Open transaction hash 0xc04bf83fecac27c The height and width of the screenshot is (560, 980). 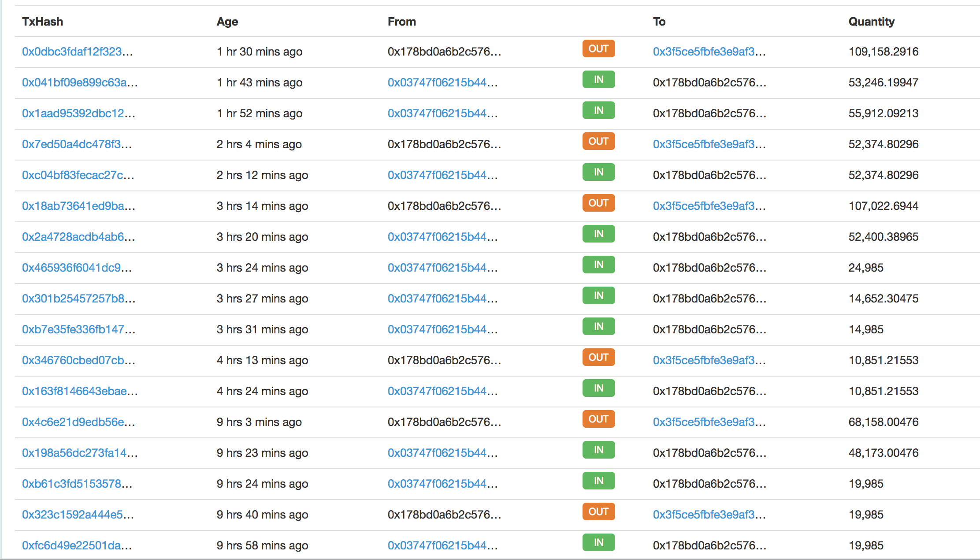pyautogui.click(x=78, y=175)
